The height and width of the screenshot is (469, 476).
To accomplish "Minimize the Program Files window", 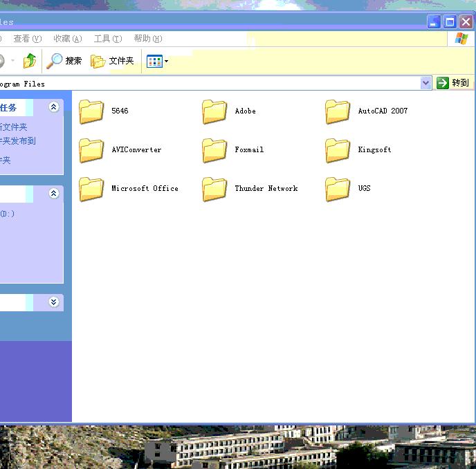I will tap(434, 22).
